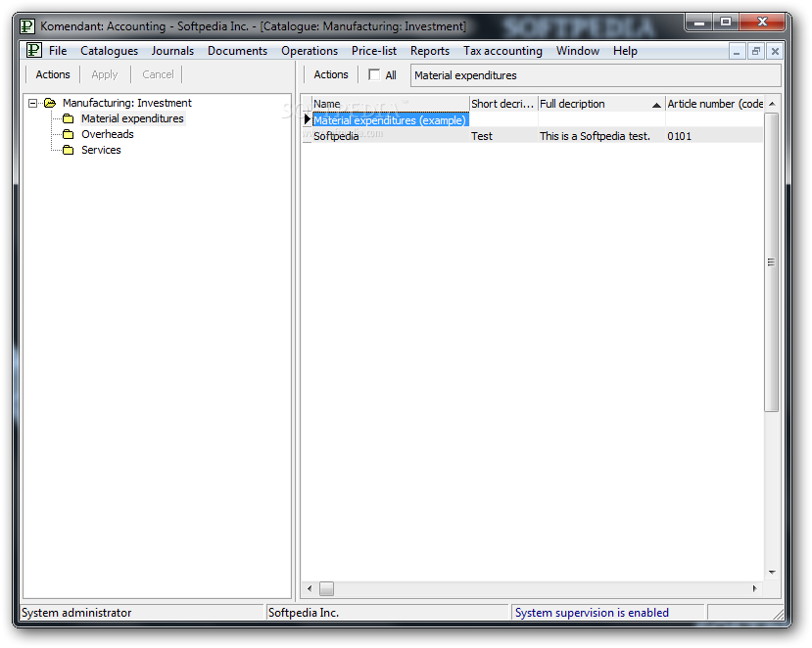
Task: Close the inner catalogue window
Action: [775, 51]
